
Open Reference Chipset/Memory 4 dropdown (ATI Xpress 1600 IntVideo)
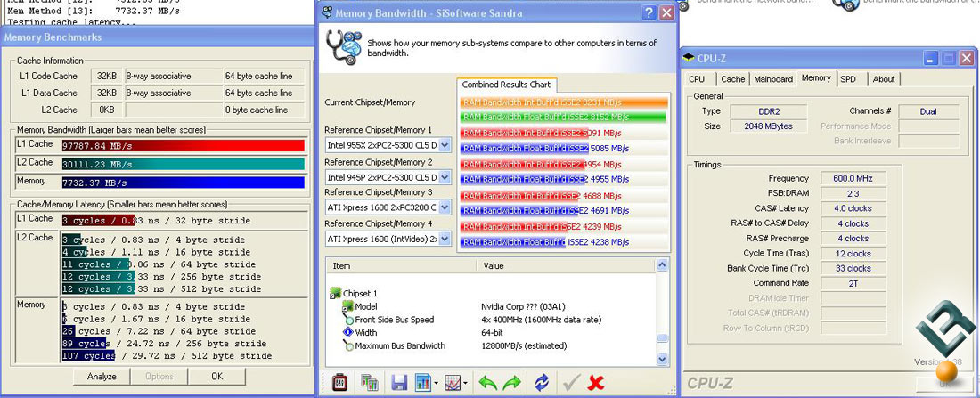(x=445, y=238)
